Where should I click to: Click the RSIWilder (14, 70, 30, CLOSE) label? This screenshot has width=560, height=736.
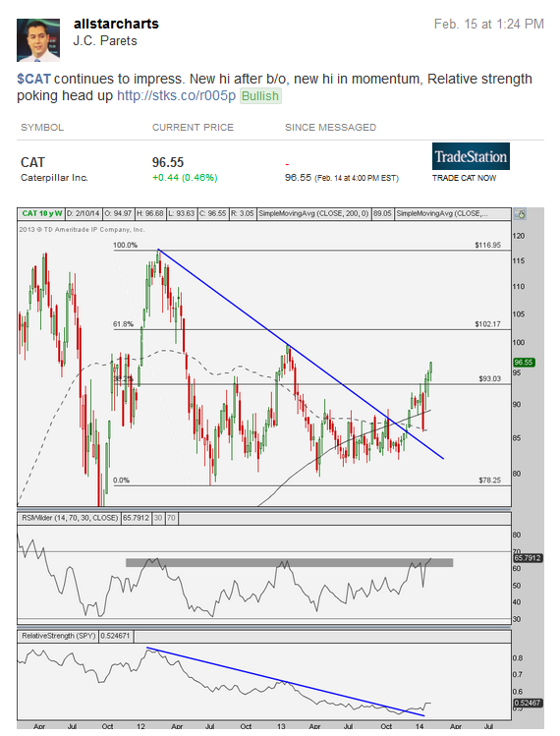pyautogui.click(x=70, y=518)
